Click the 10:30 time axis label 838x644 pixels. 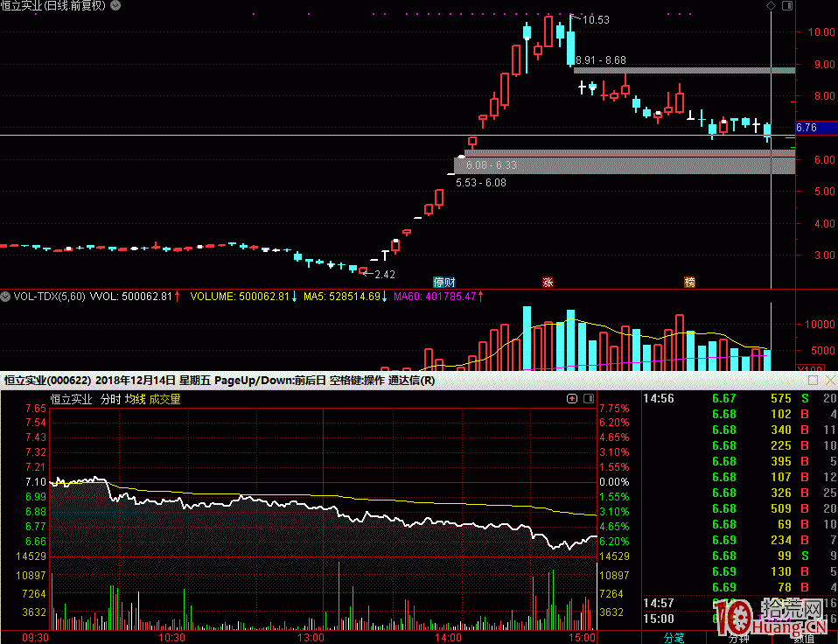(171, 638)
